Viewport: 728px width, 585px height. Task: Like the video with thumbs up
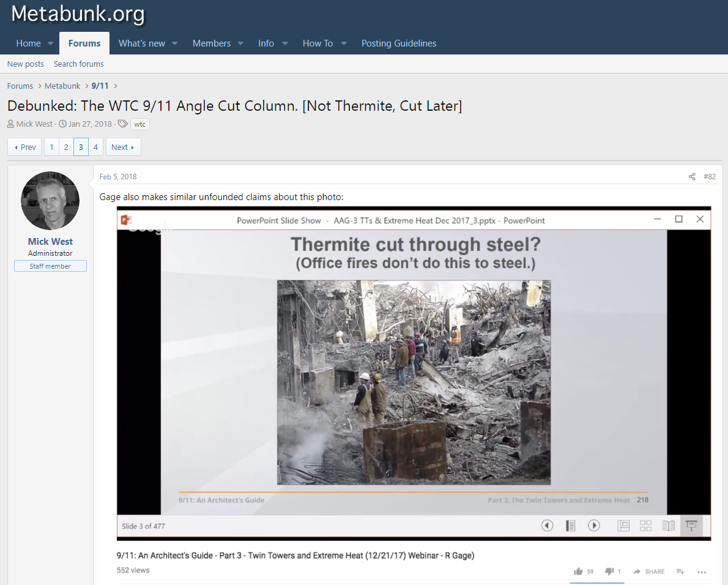[578, 571]
